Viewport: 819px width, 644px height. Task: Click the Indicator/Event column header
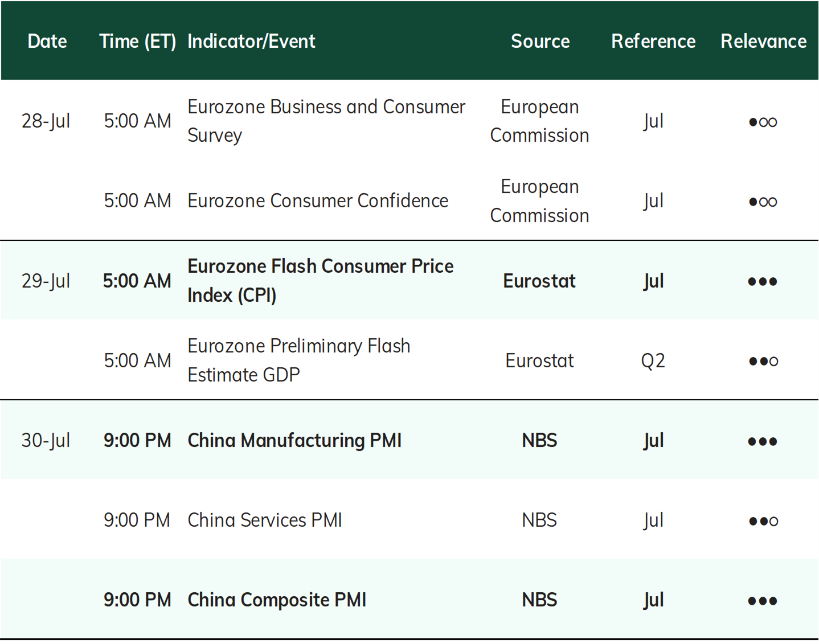(251, 41)
